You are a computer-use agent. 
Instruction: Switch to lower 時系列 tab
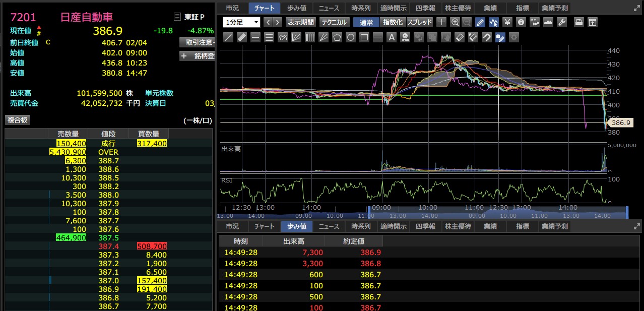361,226
